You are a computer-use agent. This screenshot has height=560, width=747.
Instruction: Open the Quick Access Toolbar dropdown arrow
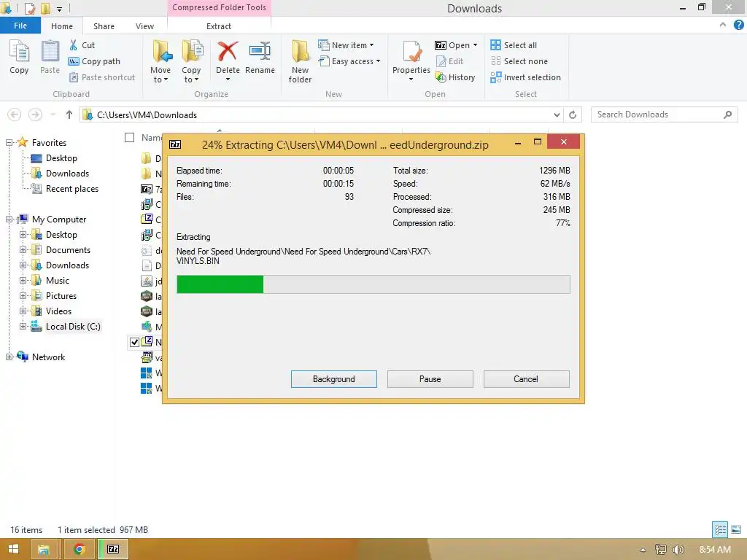pyautogui.click(x=60, y=9)
